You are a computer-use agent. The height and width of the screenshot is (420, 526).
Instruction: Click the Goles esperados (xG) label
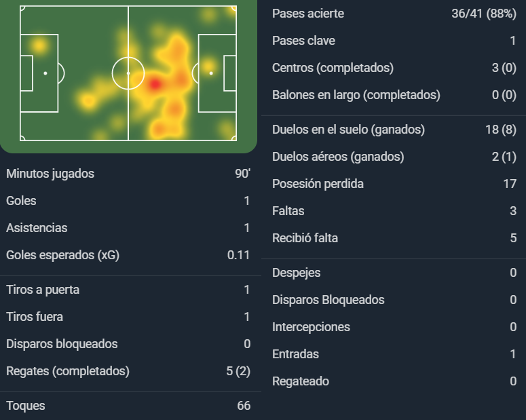[62, 255]
